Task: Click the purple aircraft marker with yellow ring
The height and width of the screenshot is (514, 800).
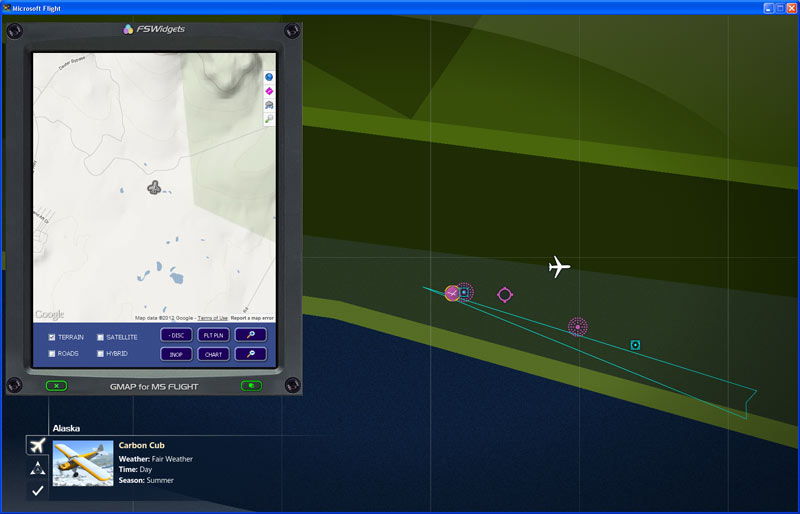Action: 452,293
